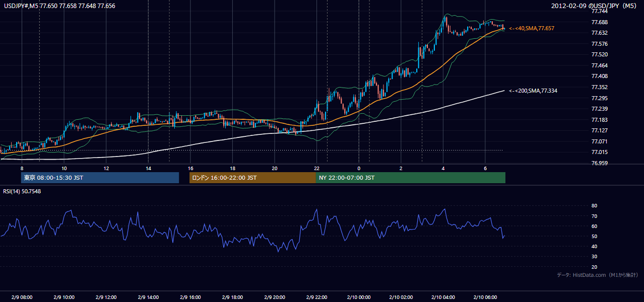Click the ロンドン 16:00-22:00 JST session bar

point(252,178)
